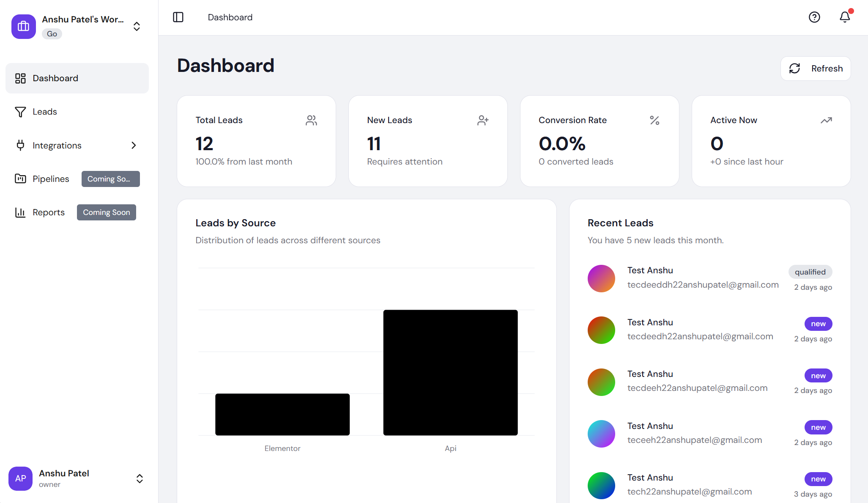Click the Elementor bar in chart
Screen dimensions: 868x503
(x=282, y=414)
